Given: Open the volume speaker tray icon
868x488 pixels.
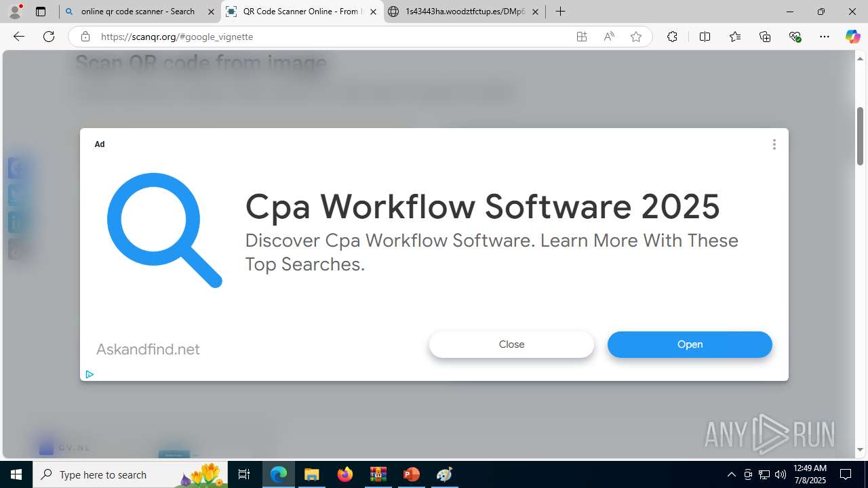Looking at the screenshot, I should point(781,474).
